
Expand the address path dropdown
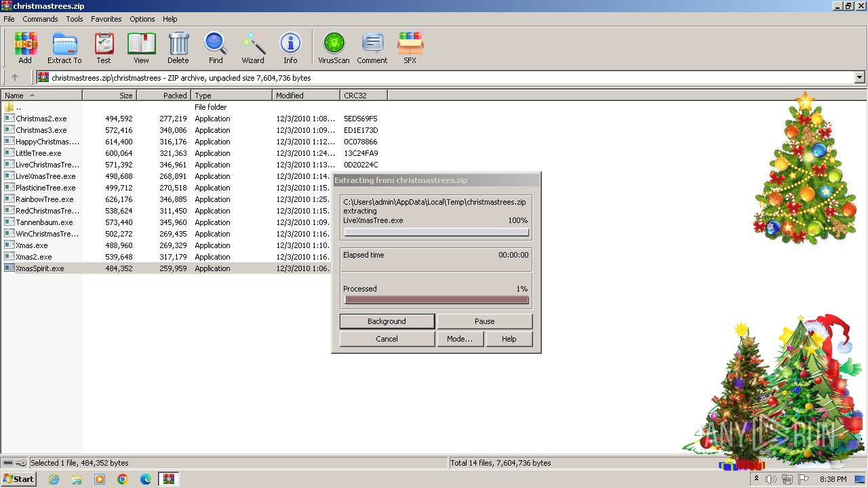[859, 78]
